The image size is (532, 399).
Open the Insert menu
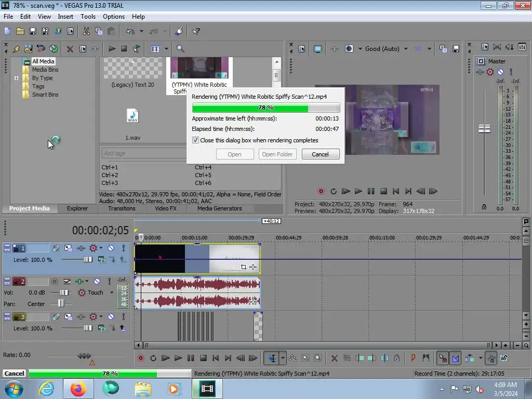point(65,17)
